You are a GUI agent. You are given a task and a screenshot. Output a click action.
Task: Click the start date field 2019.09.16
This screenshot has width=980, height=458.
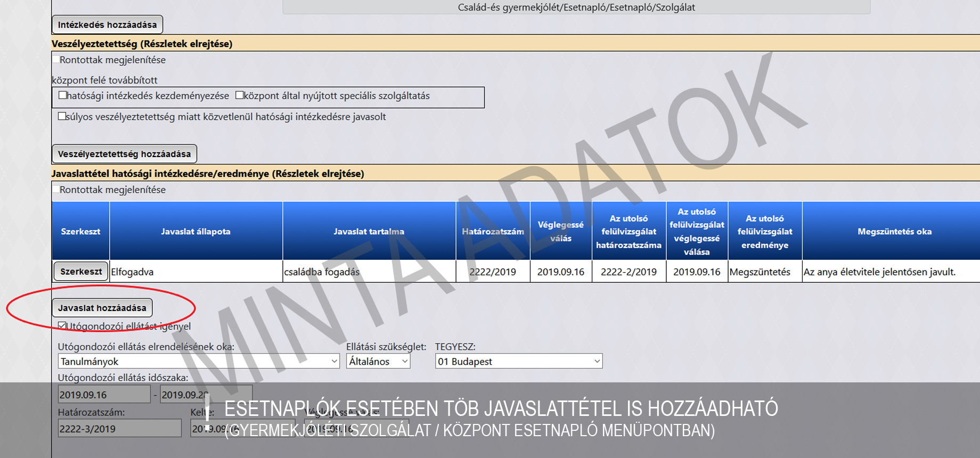point(104,395)
